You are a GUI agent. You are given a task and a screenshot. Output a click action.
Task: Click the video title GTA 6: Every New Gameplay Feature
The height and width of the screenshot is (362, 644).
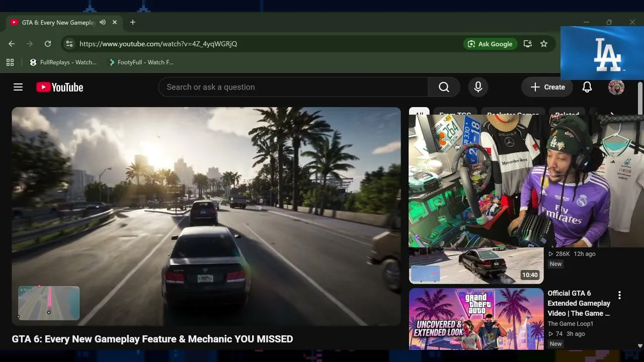pyautogui.click(x=152, y=339)
